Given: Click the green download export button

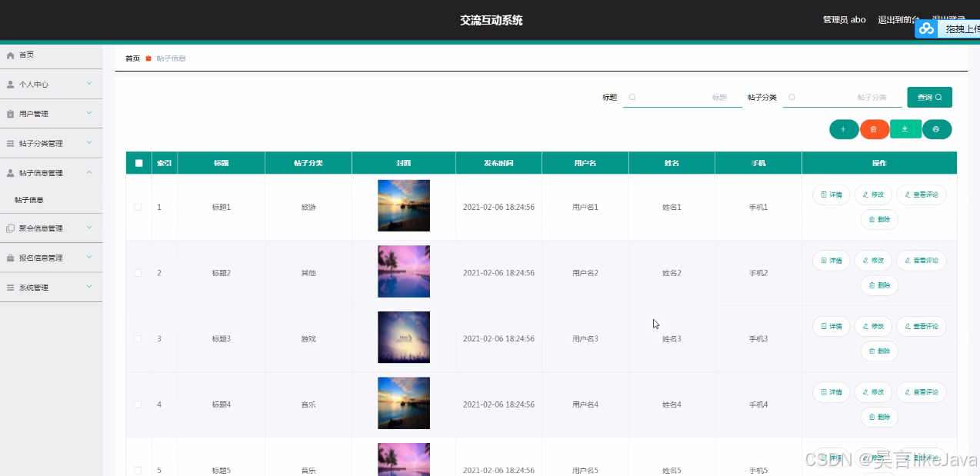Looking at the screenshot, I should coord(905,129).
